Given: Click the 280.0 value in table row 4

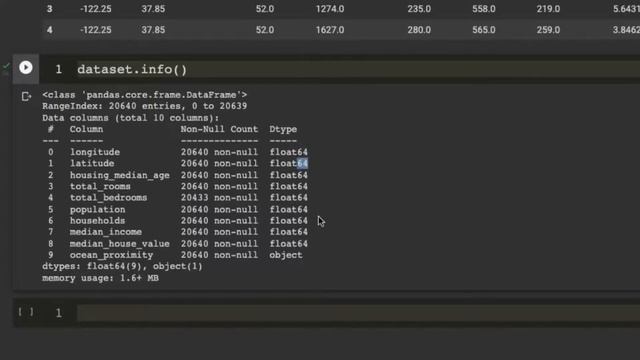Looking at the screenshot, I should [419, 30].
